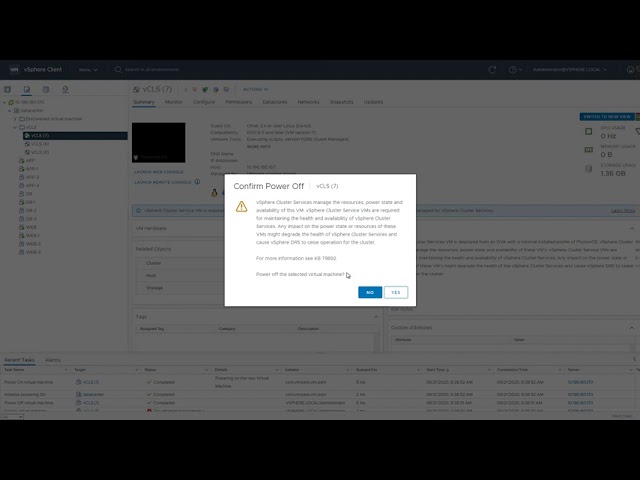Select the APP-3 VM in tree
The image size is (640, 480).
tap(32, 186)
